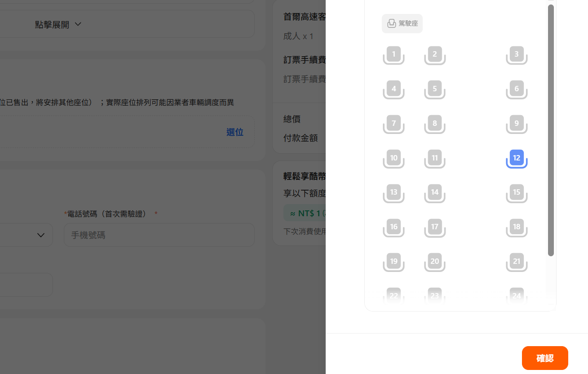The width and height of the screenshot is (588, 374).
Task: Select seat number 5
Action: tap(435, 89)
